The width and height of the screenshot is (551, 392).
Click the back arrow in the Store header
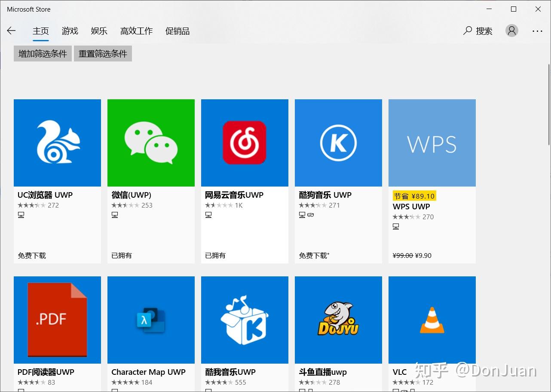12,31
